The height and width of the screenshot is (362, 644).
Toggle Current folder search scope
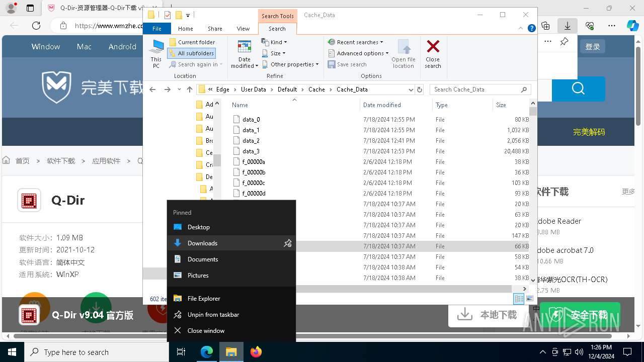click(192, 42)
